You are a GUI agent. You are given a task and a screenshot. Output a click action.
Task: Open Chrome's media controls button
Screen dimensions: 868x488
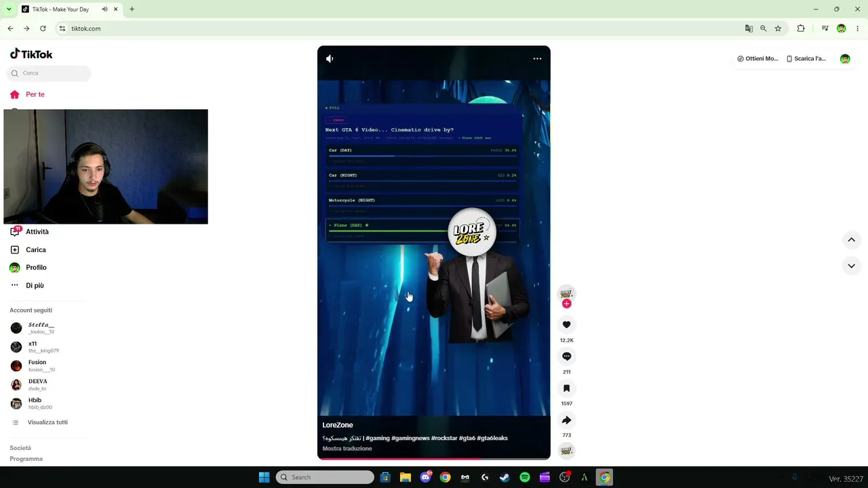[825, 28]
